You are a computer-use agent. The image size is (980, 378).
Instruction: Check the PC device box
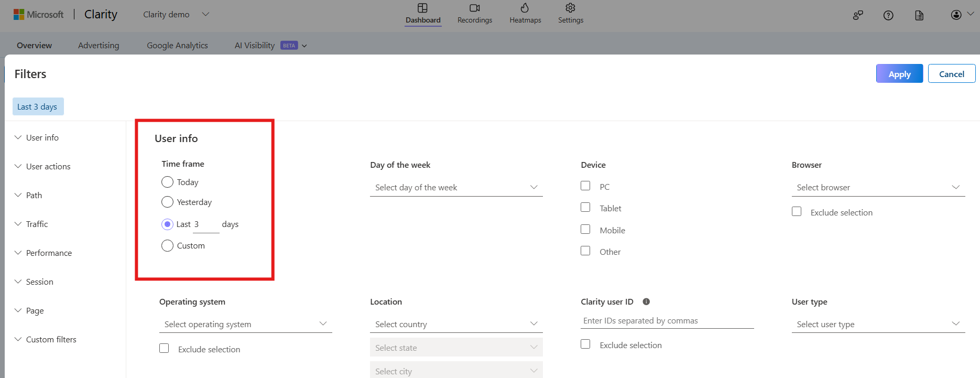tap(585, 186)
